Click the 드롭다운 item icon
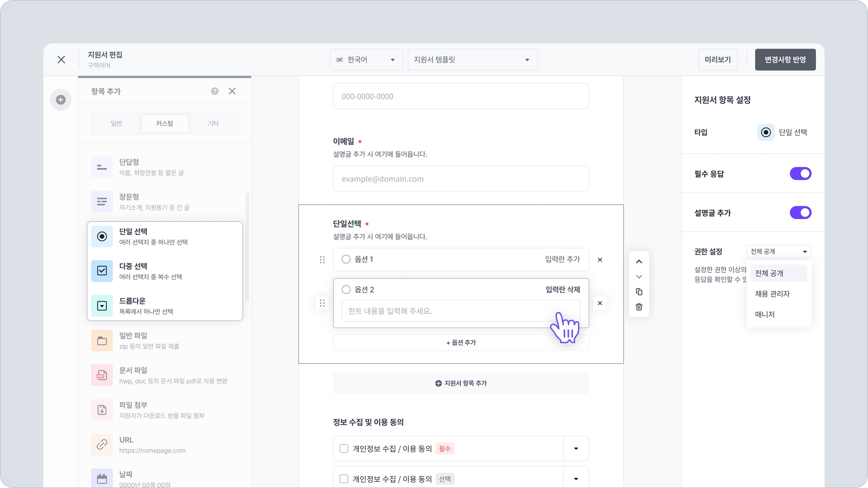 [x=102, y=305]
